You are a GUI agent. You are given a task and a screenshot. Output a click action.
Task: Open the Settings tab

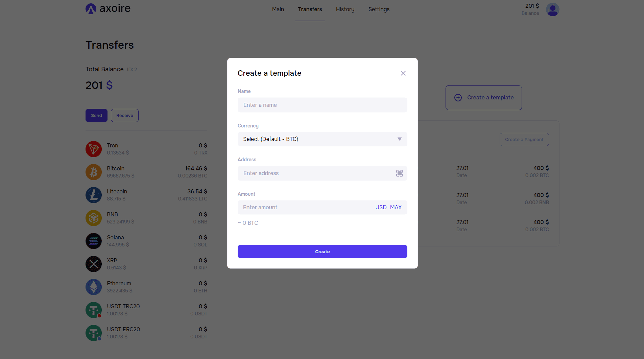pyautogui.click(x=379, y=9)
